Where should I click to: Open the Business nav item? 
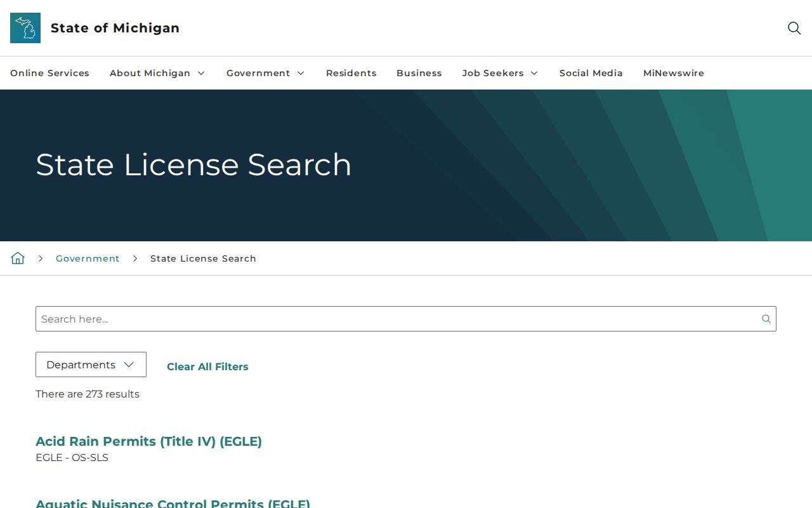(419, 73)
